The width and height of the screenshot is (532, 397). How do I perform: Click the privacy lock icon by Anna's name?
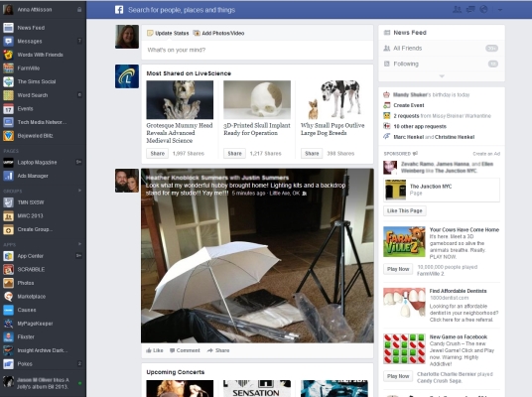click(79, 10)
